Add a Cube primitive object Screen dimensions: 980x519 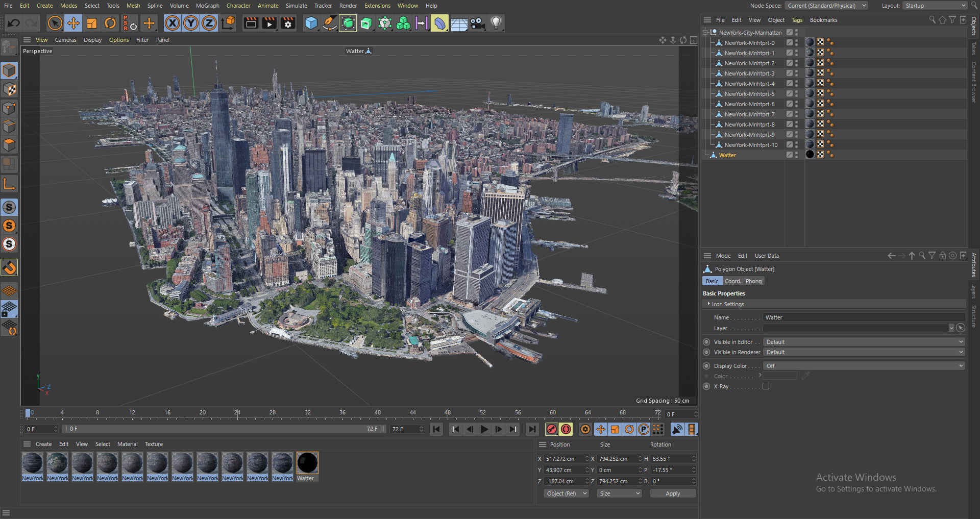(311, 23)
